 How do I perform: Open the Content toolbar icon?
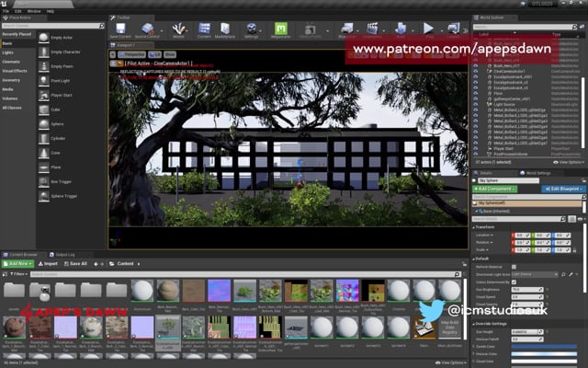tap(204, 29)
